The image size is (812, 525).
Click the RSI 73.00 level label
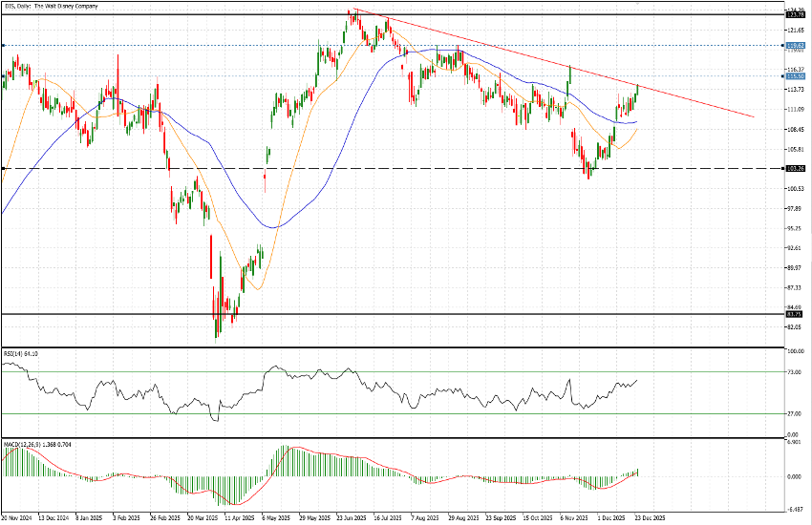pos(793,371)
